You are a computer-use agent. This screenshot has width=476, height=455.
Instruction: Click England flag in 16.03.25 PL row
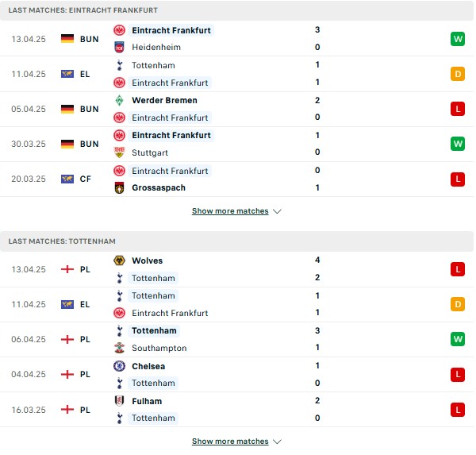tap(67, 410)
